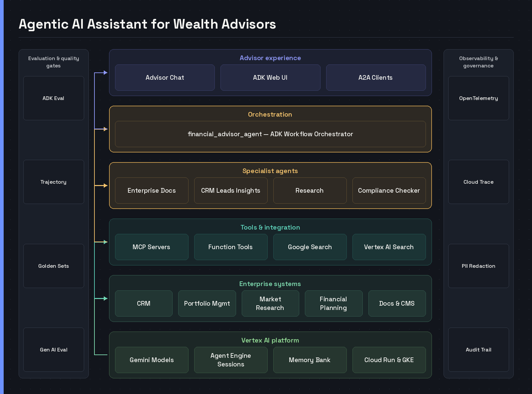The width and height of the screenshot is (532, 394).
Task: Select the ADK Web UI box
Action: 270,77
